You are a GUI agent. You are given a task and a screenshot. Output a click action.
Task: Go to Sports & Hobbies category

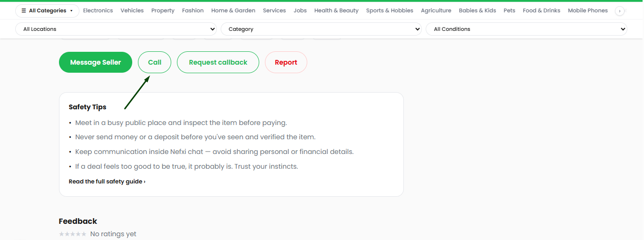click(x=390, y=10)
